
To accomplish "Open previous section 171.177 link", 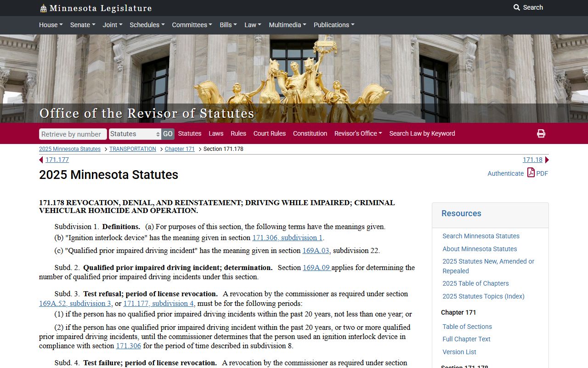I will click(57, 160).
